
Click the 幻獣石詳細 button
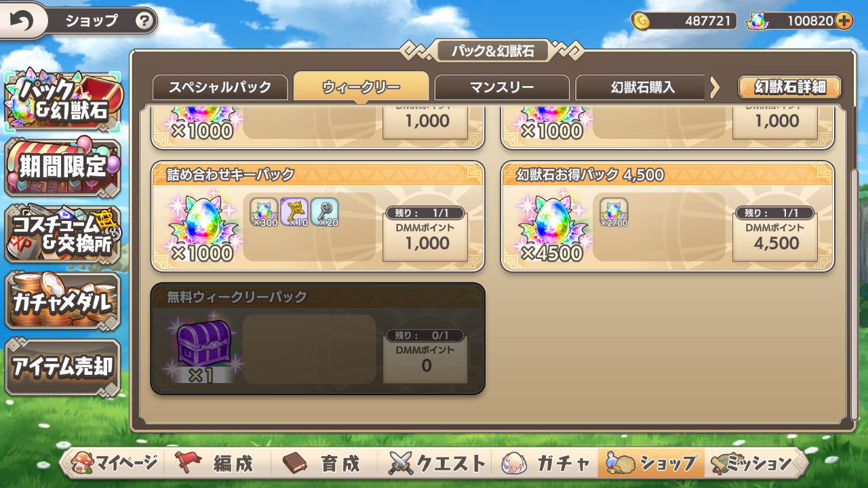click(789, 87)
